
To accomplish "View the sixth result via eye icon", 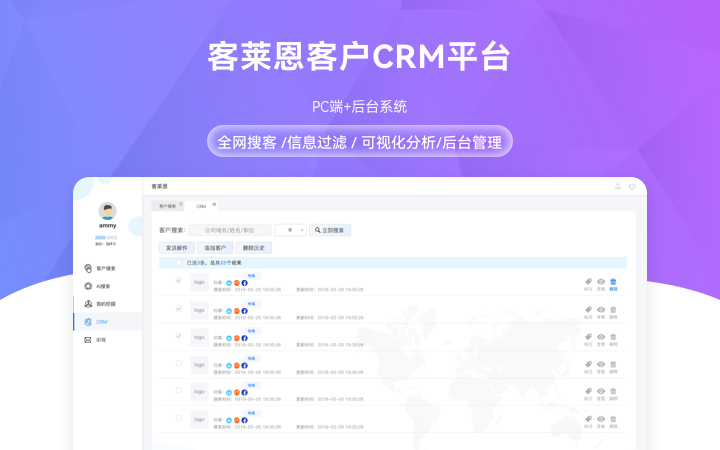I will coord(601,419).
